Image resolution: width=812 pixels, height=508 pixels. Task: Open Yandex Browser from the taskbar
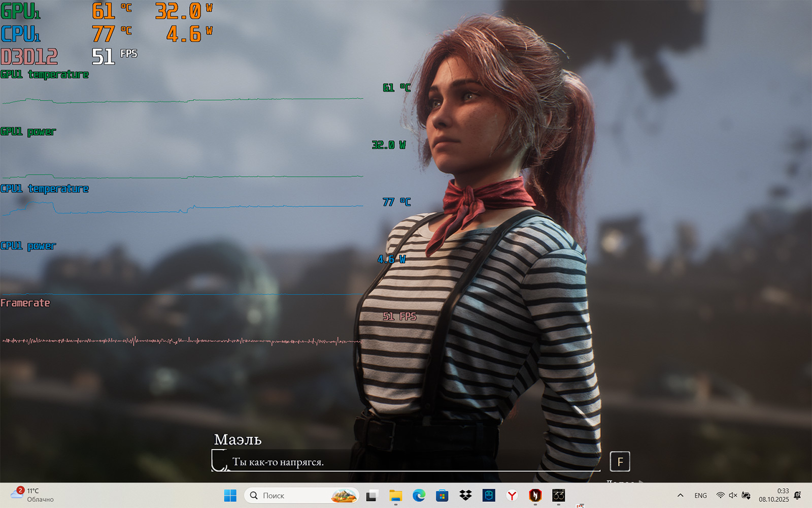pos(512,495)
